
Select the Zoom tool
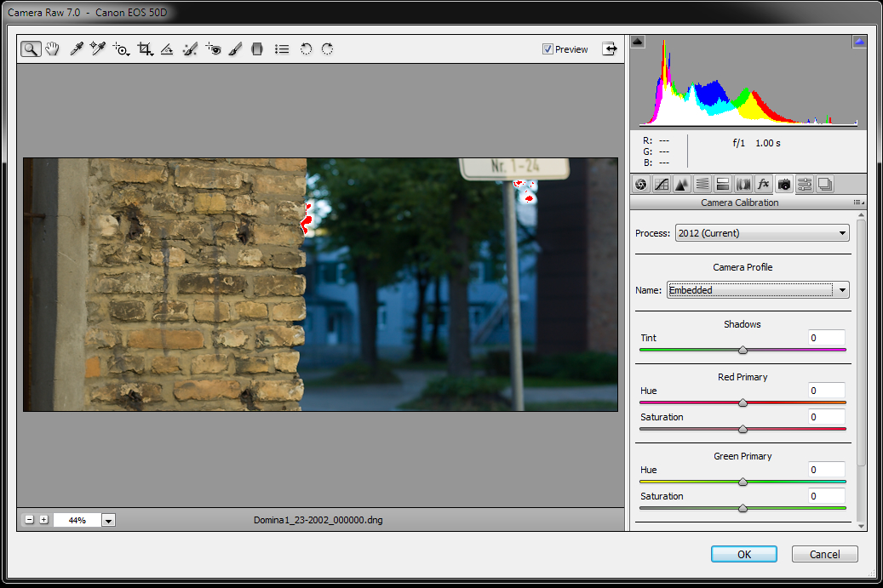(31, 49)
